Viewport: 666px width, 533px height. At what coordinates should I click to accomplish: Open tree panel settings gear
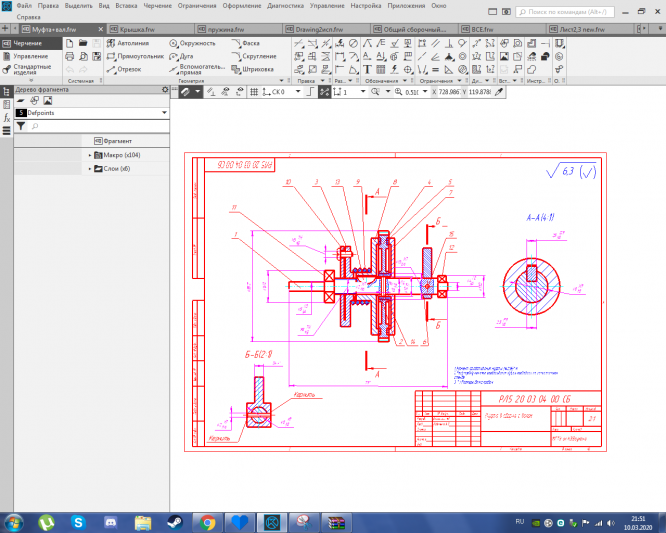166,90
